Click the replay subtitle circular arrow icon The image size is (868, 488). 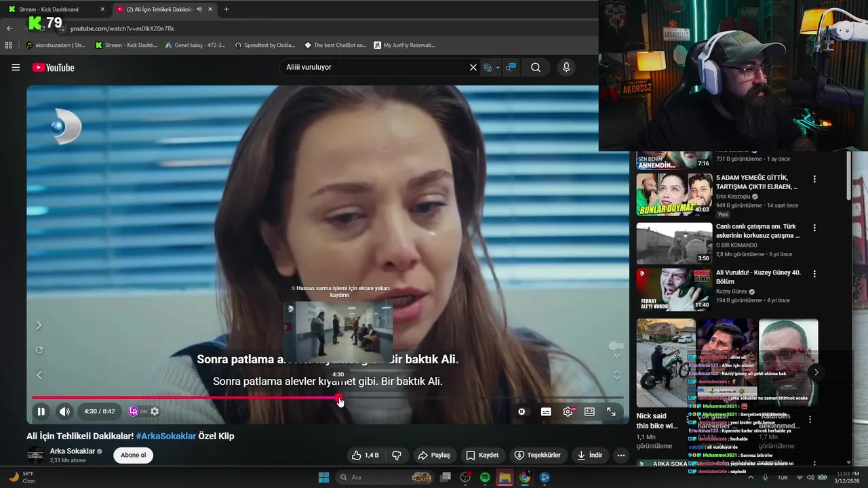point(39,350)
